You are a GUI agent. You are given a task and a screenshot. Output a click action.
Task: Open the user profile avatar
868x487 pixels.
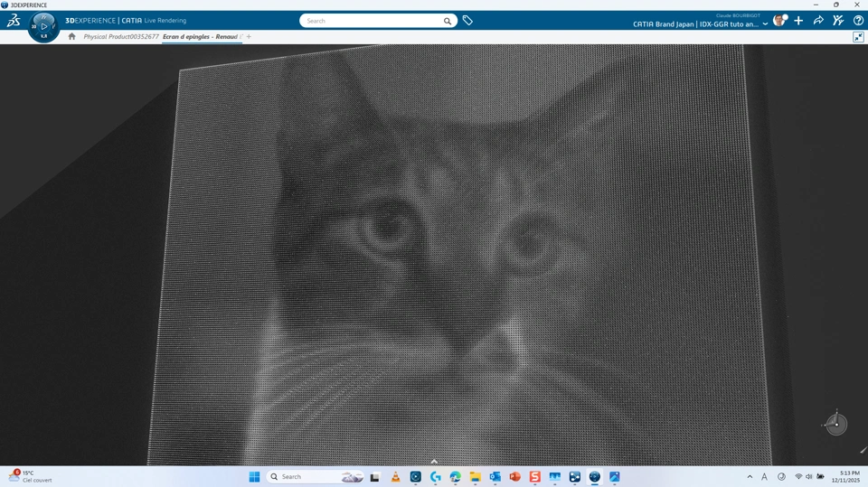(x=779, y=21)
